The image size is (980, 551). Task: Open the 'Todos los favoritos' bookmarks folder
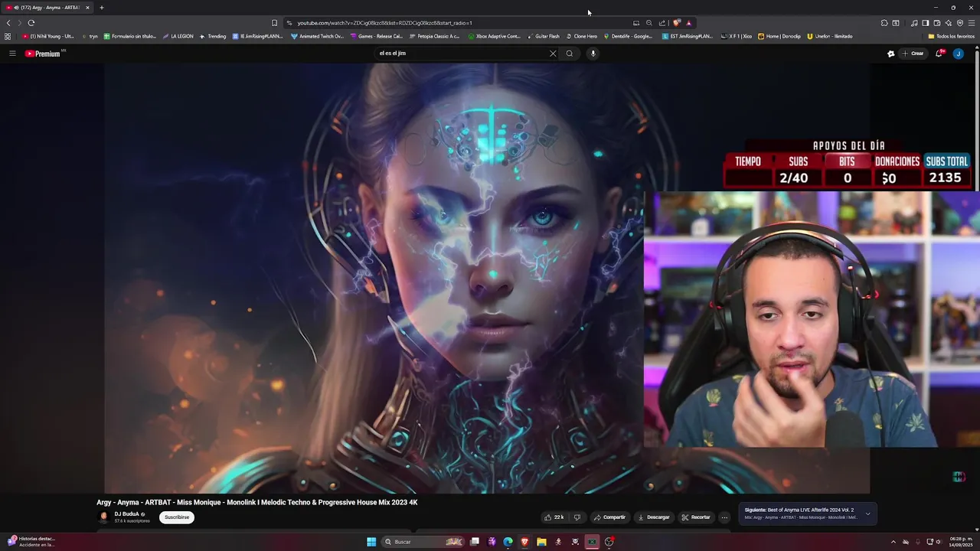point(951,36)
